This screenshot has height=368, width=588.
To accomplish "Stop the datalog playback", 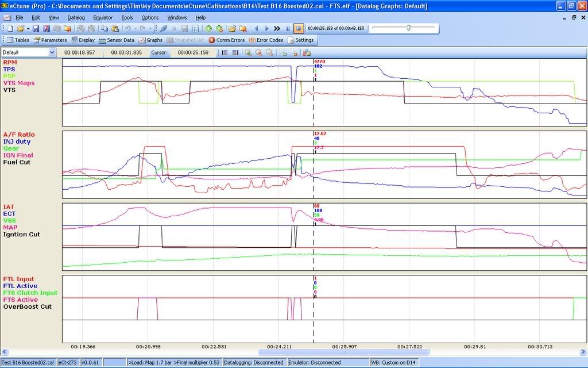I will pos(299,29).
